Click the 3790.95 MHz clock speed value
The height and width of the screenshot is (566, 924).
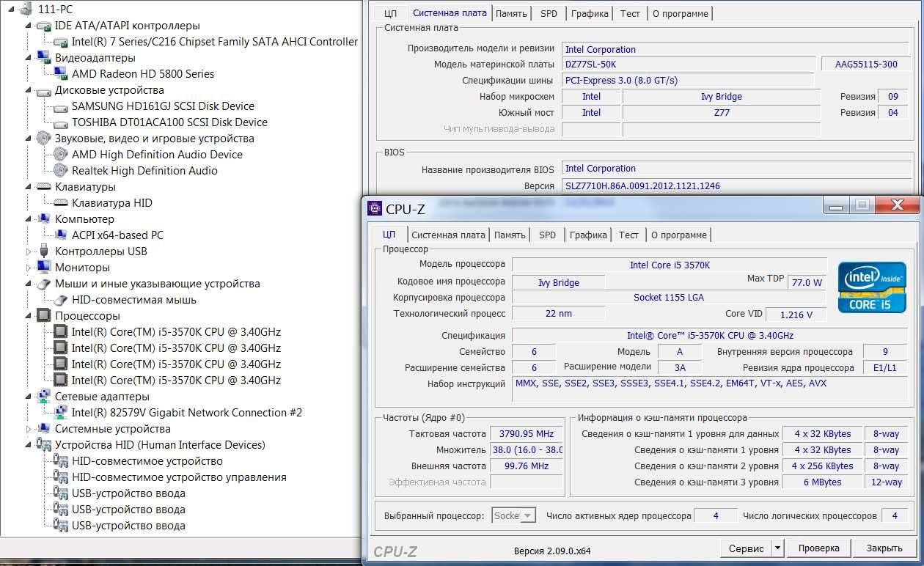pos(527,433)
